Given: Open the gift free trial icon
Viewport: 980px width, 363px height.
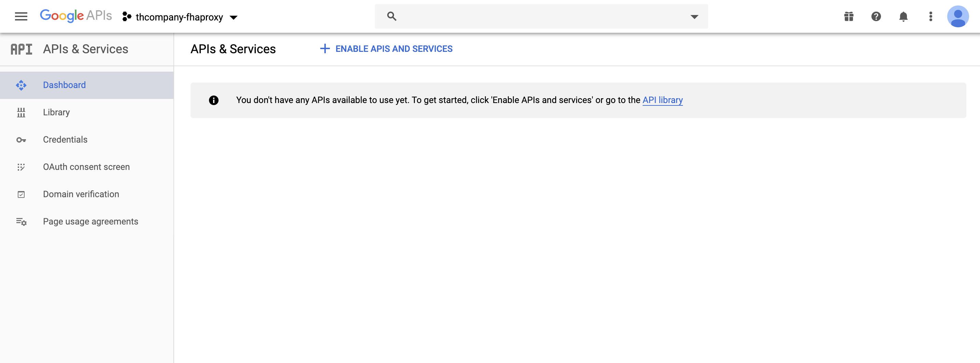Looking at the screenshot, I should tap(849, 16).
